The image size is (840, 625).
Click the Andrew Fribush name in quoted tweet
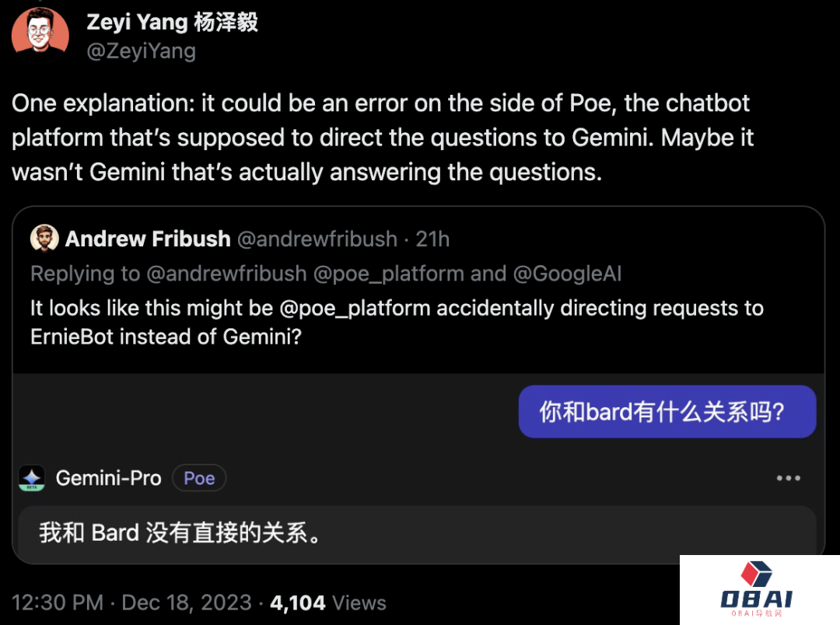pos(148,239)
